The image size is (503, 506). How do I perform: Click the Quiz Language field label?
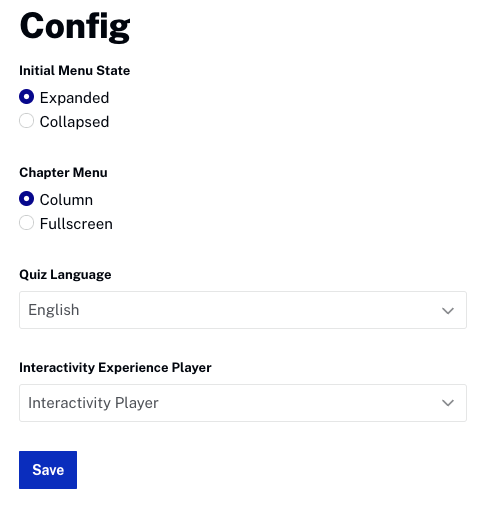click(x=65, y=275)
